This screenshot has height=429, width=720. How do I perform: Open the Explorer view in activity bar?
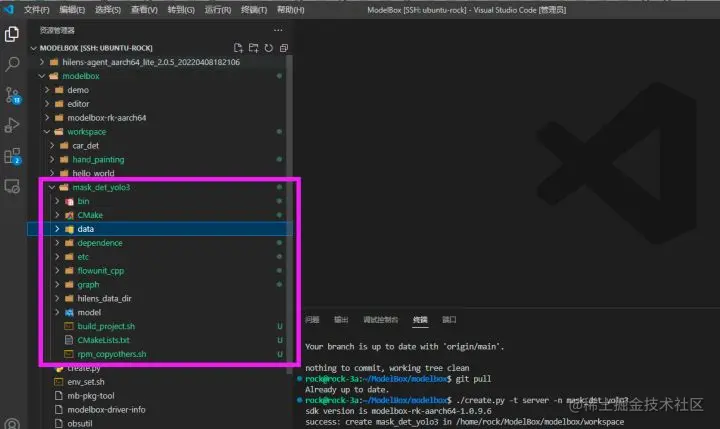tap(12, 34)
